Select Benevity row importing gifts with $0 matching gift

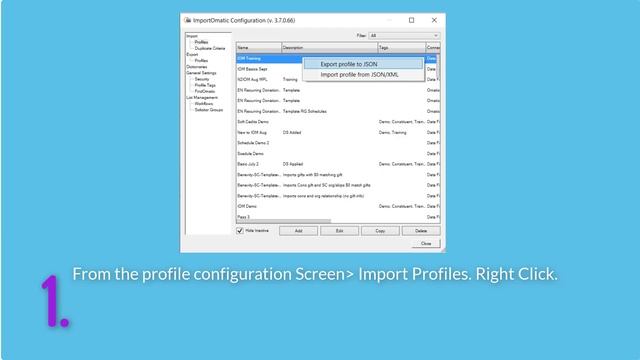tap(337, 175)
